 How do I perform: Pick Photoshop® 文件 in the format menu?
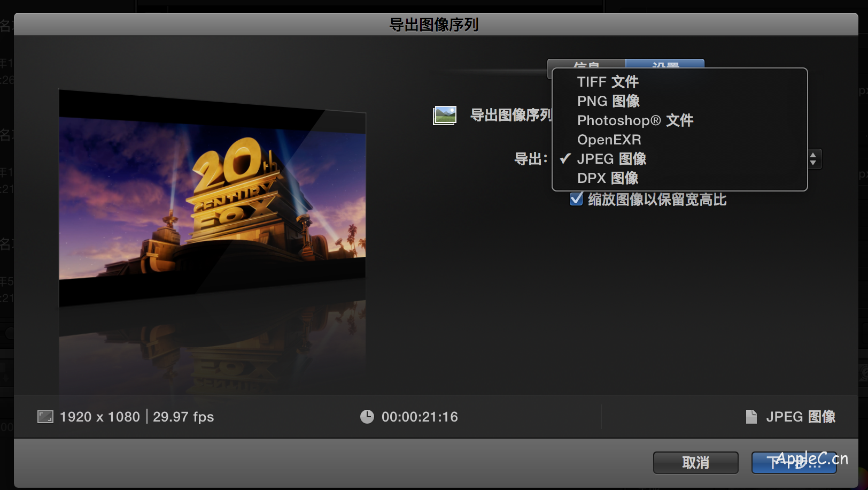tap(679, 120)
